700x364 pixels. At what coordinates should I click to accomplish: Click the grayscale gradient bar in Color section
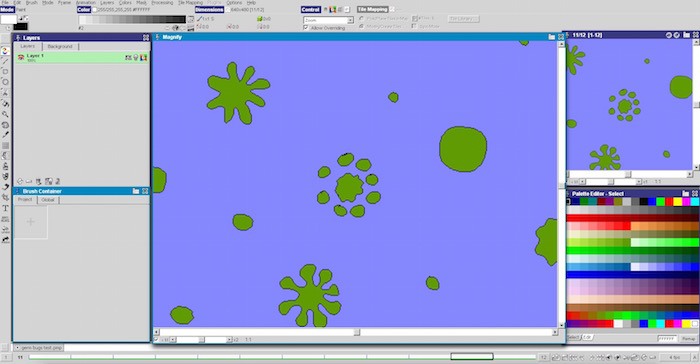tap(132, 20)
